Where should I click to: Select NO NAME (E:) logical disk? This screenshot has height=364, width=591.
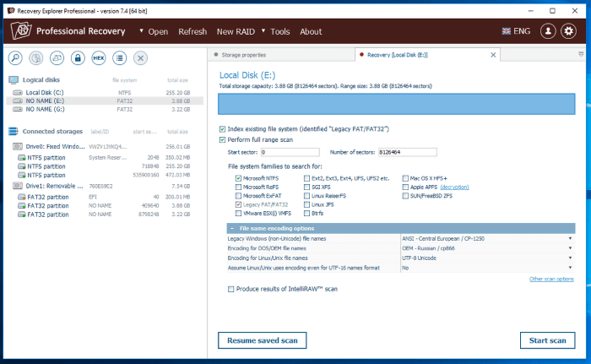pyautogui.click(x=105, y=101)
